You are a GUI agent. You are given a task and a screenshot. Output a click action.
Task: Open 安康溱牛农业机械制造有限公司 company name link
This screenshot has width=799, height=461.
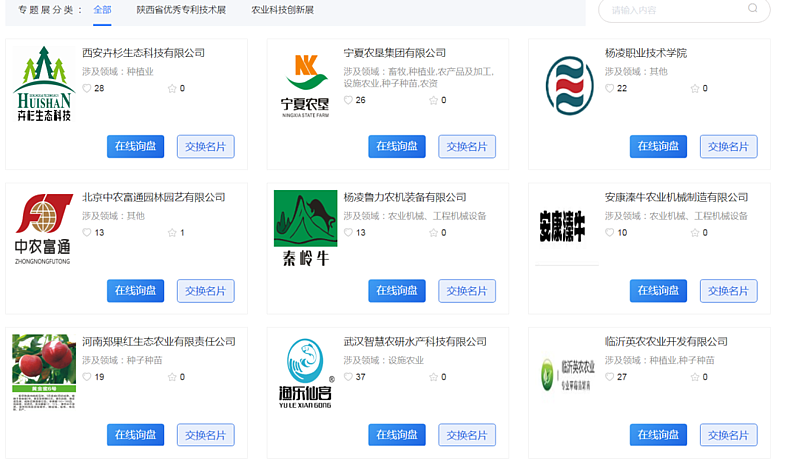coord(676,198)
